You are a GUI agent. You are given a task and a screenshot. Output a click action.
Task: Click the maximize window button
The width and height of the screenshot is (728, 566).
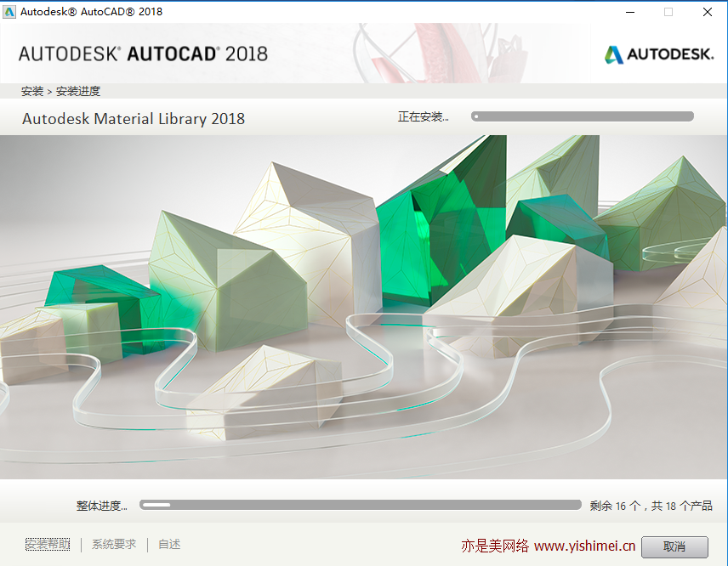coord(668,12)
